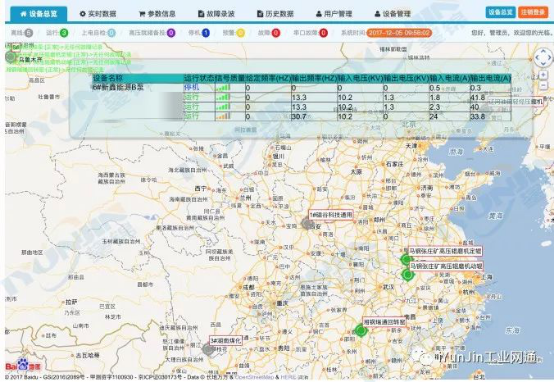Click the 马钢张庄矿高压辊磨机动辊 label

tap(446, 266)
